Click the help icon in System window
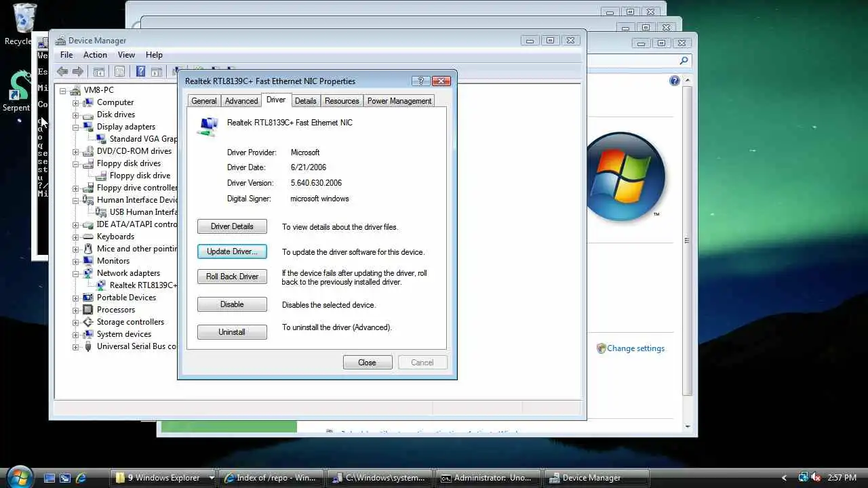This screenshot has width=868, height=488. tap(675, 81)
